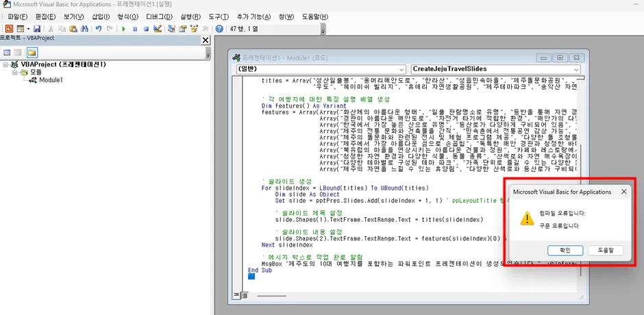This screenshot has width=644, height=315.
Task: Collapse the 모듈 folder node
Action: click(x=14, y=73)
